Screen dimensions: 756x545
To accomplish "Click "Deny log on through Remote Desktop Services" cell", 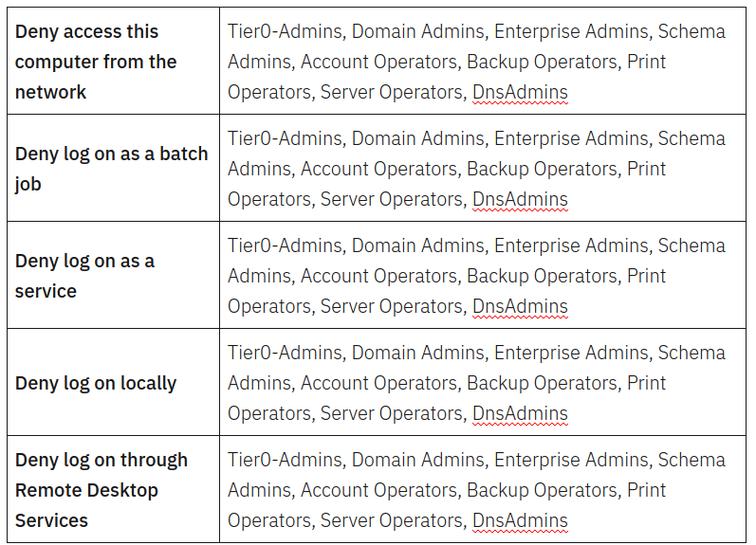I will [x=101, y=490].
